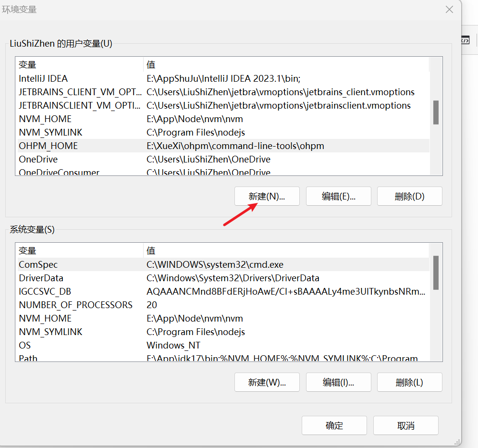Click the Windows_NT value
The width and height of the screenshot is (478, 448).
click(x=173, y=345)
